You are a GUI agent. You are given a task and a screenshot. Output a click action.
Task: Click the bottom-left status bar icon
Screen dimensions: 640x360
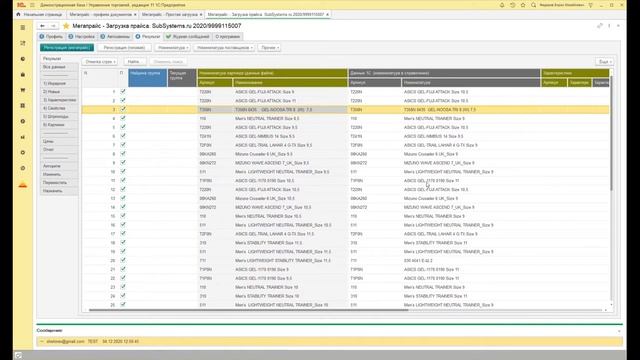[18, 356]
